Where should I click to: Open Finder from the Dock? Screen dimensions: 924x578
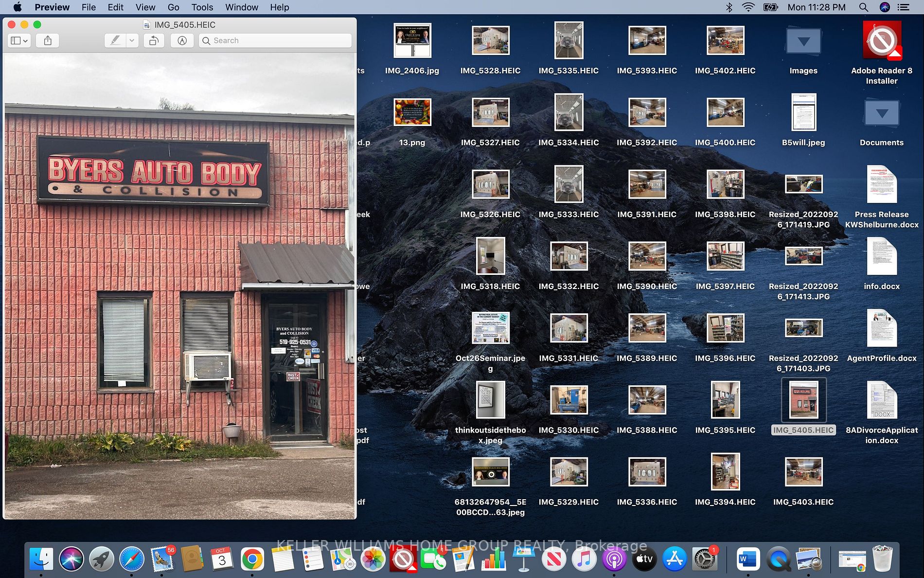coord(41,560)
